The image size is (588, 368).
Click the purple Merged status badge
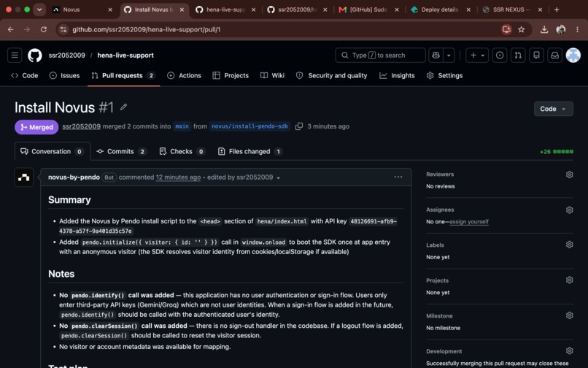36,127
